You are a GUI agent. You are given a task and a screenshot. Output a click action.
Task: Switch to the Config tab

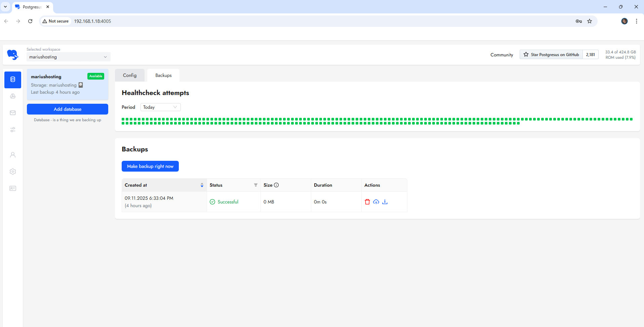point(130,75)
